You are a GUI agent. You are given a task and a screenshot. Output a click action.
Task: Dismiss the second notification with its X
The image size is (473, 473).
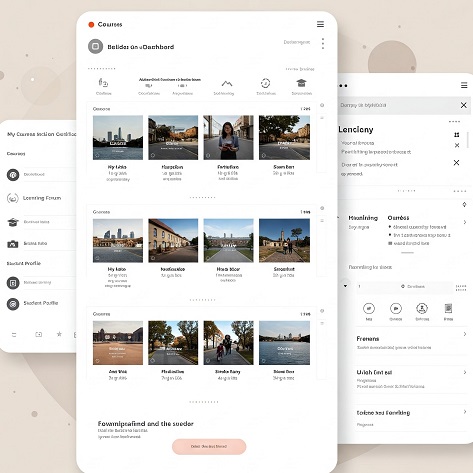click(x=456, y=163)
